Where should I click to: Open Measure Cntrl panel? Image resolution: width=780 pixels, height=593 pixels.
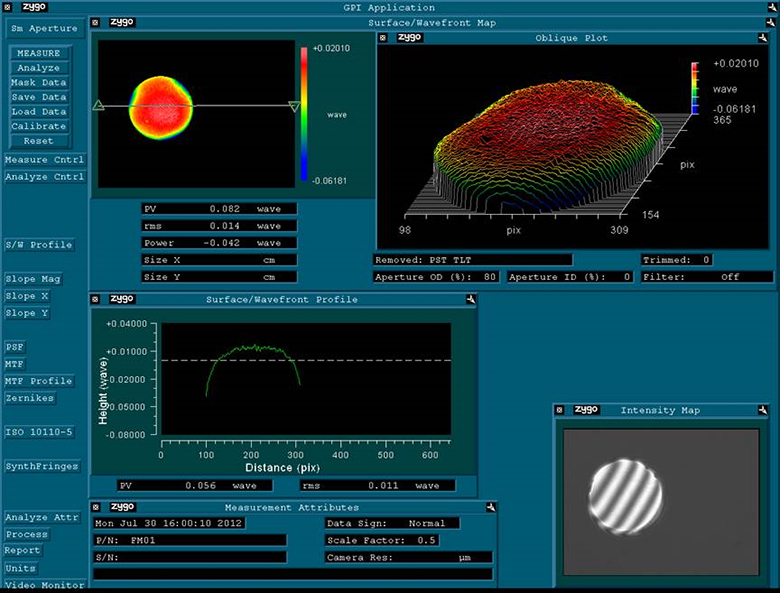45,160
